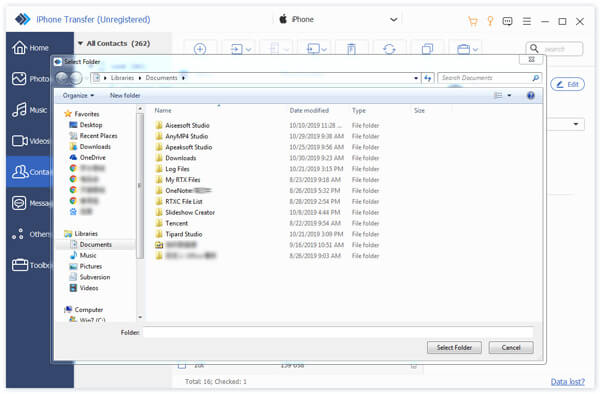Open Videos section in sidebar
The height and width of the screenshot is (394, 600).
click(30, 141)
